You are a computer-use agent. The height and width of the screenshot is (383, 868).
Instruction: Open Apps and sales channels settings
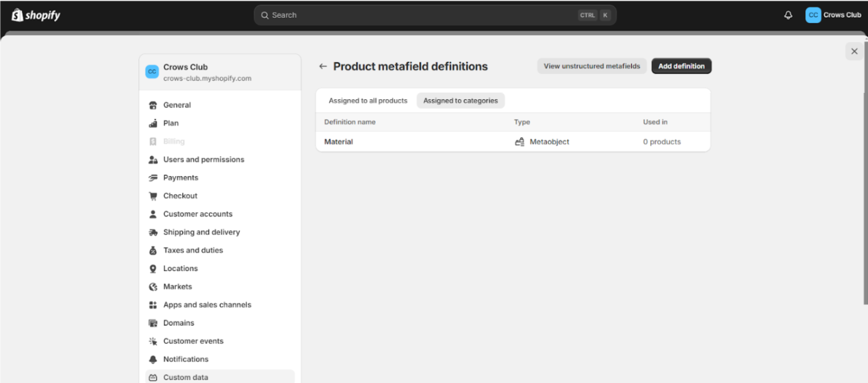pyautogui.click(x=220, y=305)
